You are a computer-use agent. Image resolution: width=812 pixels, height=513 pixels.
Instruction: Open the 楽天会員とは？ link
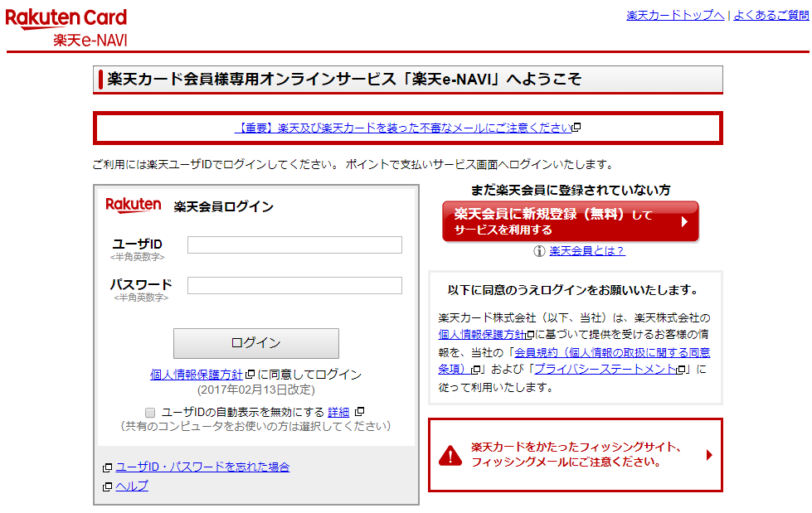pyautogui.click(x=586, y=251)
